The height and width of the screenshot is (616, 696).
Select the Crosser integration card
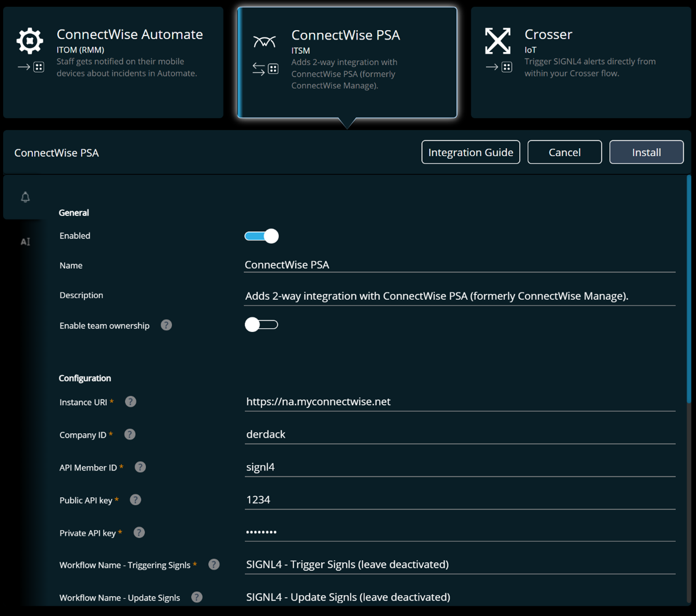click(x=581, y=62)
